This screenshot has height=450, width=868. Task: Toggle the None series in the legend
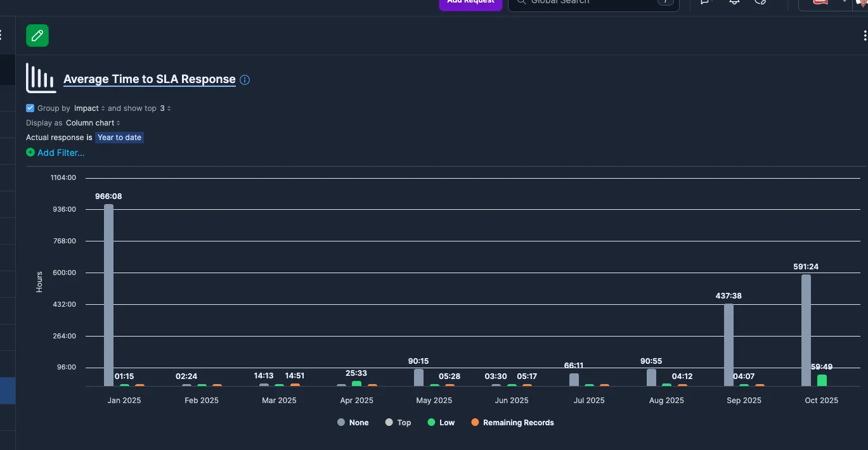click(353, 423)
